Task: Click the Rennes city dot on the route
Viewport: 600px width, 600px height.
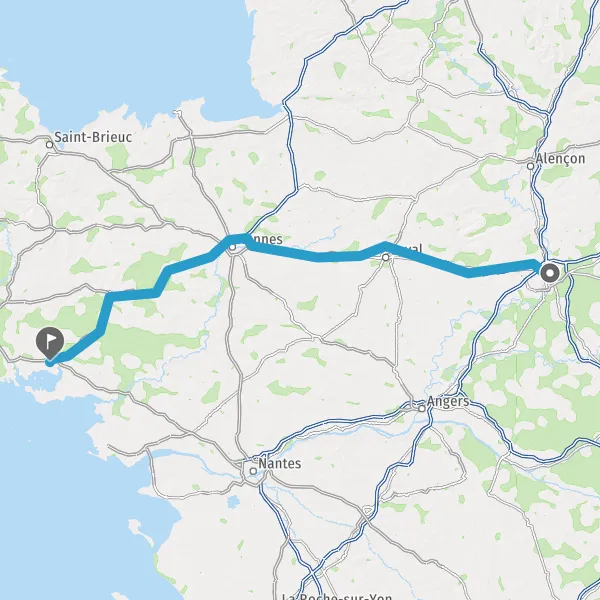Action: pos(233,247)
